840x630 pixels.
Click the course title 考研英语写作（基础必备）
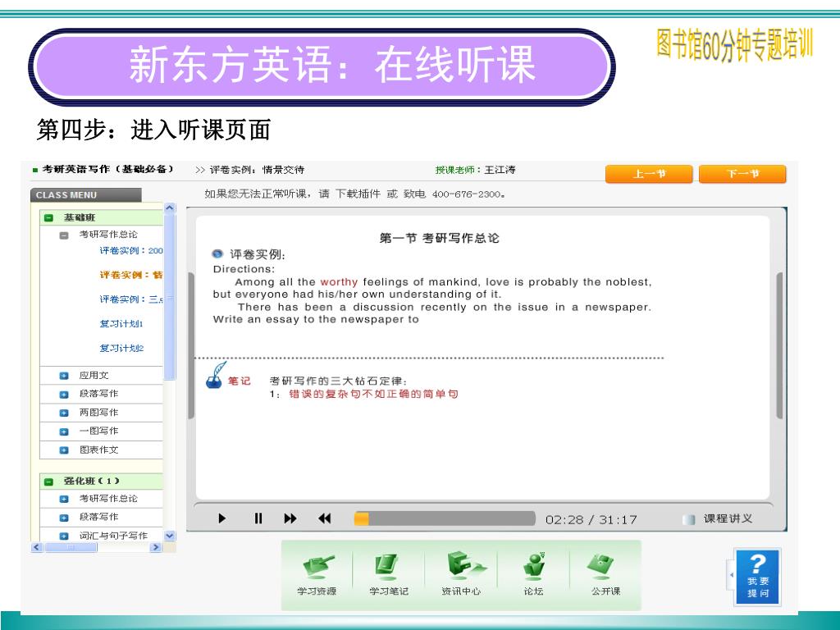(x=107, y=169)
